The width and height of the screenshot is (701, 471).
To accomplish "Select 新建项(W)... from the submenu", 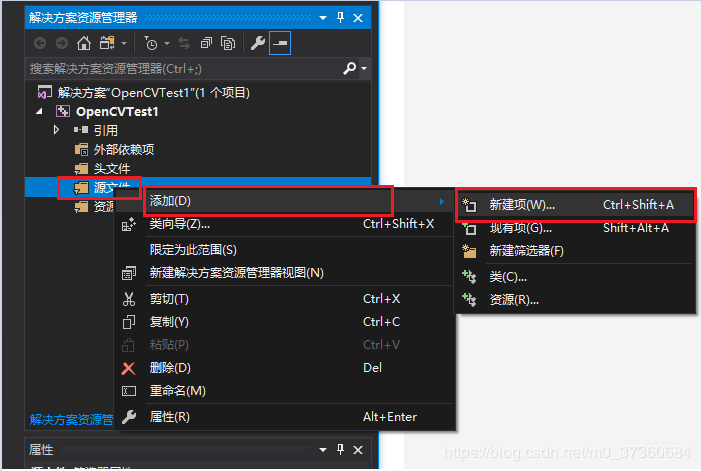I will (522, 205).
